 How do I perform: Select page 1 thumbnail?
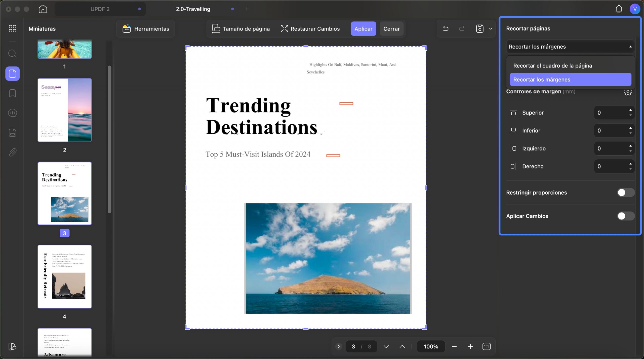(x=65, y=49)
